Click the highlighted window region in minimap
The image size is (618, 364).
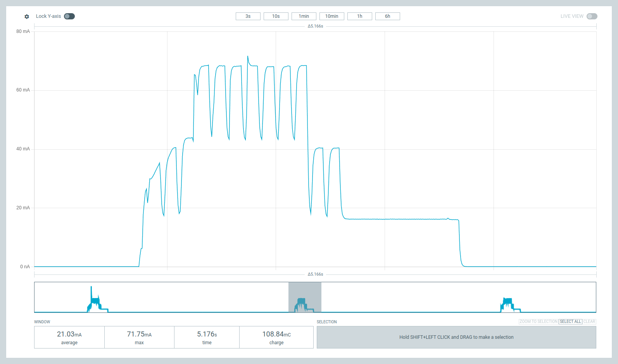click(305, 297)
